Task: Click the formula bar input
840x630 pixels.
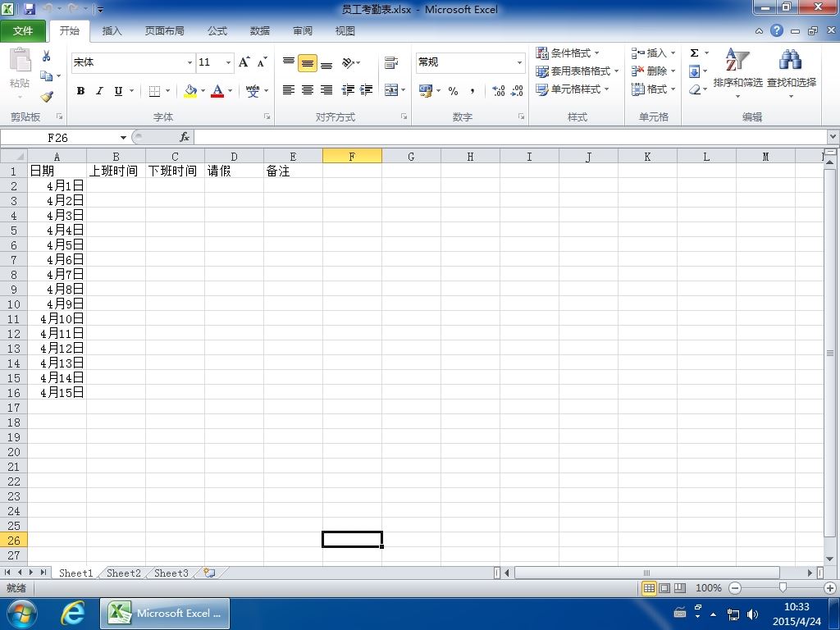Action: 510,138
